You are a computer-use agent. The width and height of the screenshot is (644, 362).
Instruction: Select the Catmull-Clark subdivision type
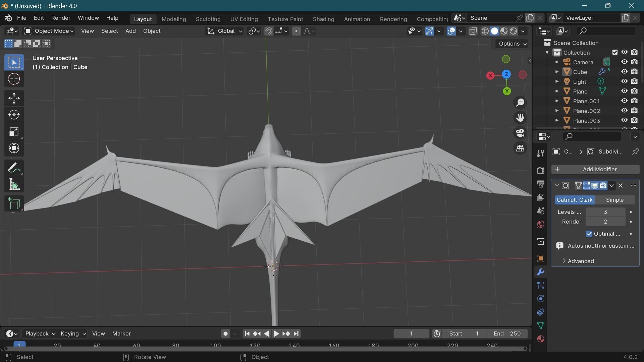click(x=575, y=200)
